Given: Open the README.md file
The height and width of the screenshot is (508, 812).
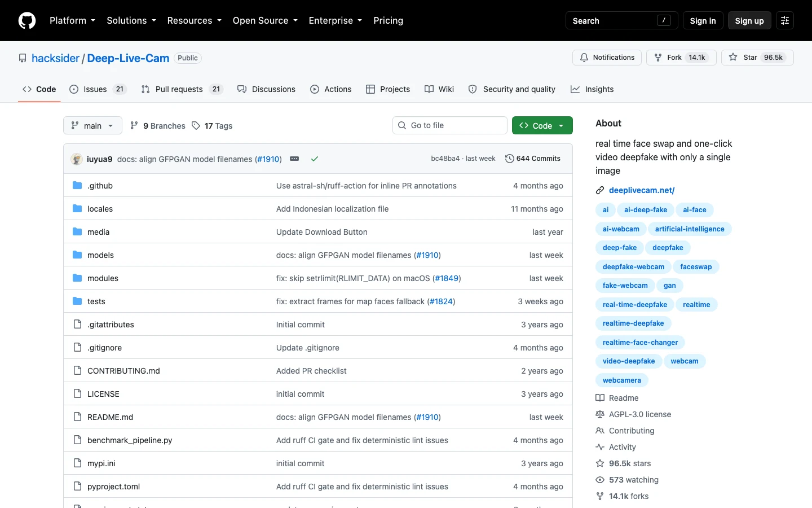Looking at the screenshot, I should [x=111, y=417].
